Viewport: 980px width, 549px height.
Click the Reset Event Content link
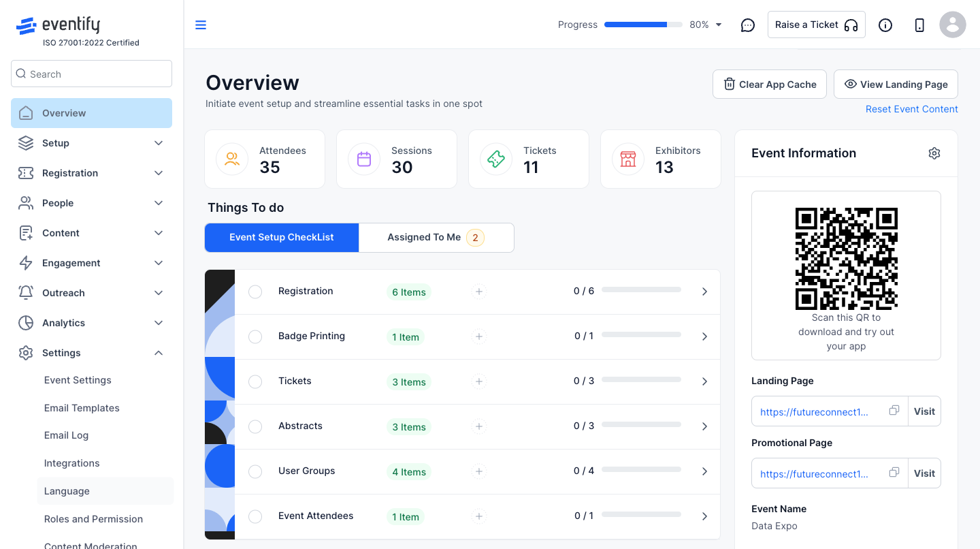point(912,109)
